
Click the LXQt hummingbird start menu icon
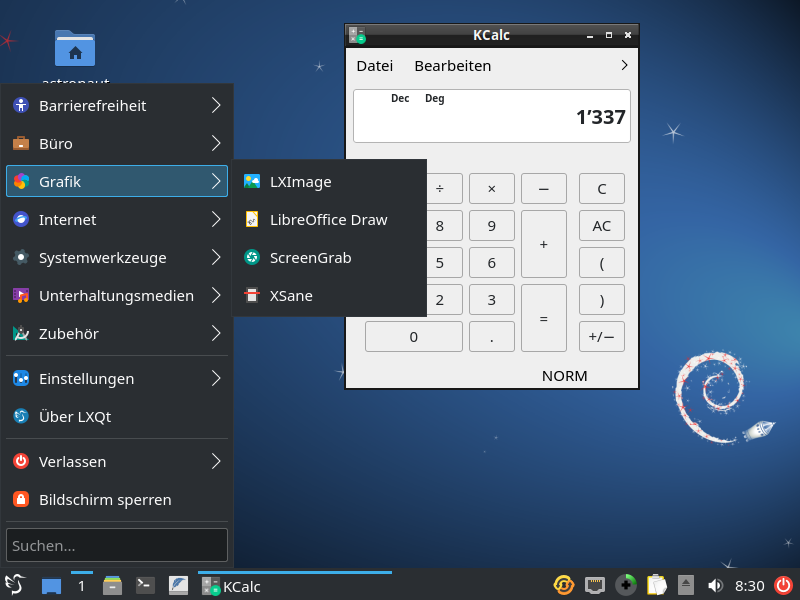tap(14, 585)
